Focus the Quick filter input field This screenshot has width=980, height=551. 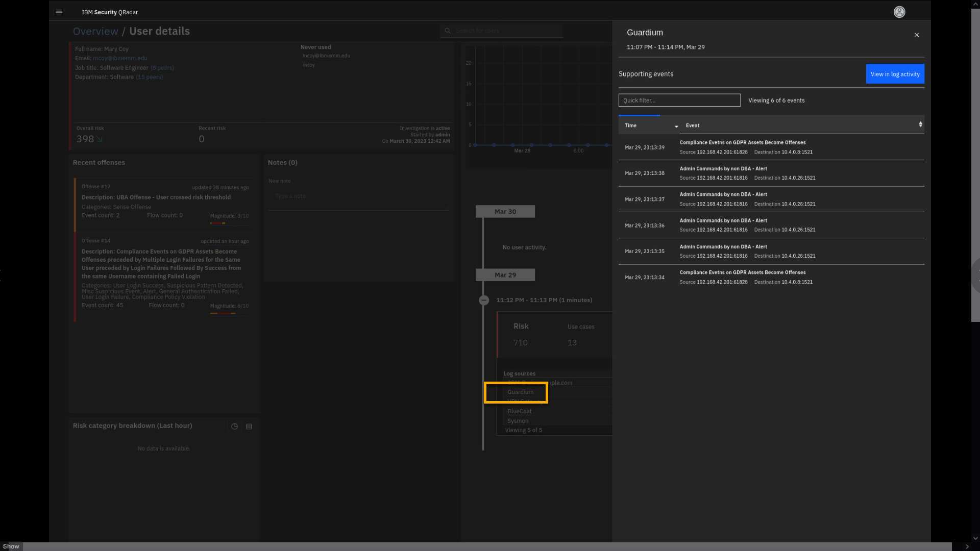click(x=679, y=100)
